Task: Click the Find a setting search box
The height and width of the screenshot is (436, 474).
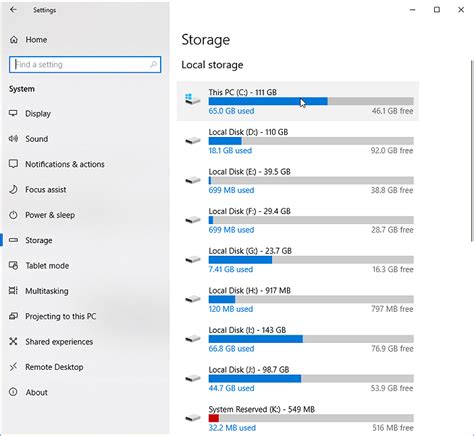Action: pyautogui.click(x=85, y=64)
